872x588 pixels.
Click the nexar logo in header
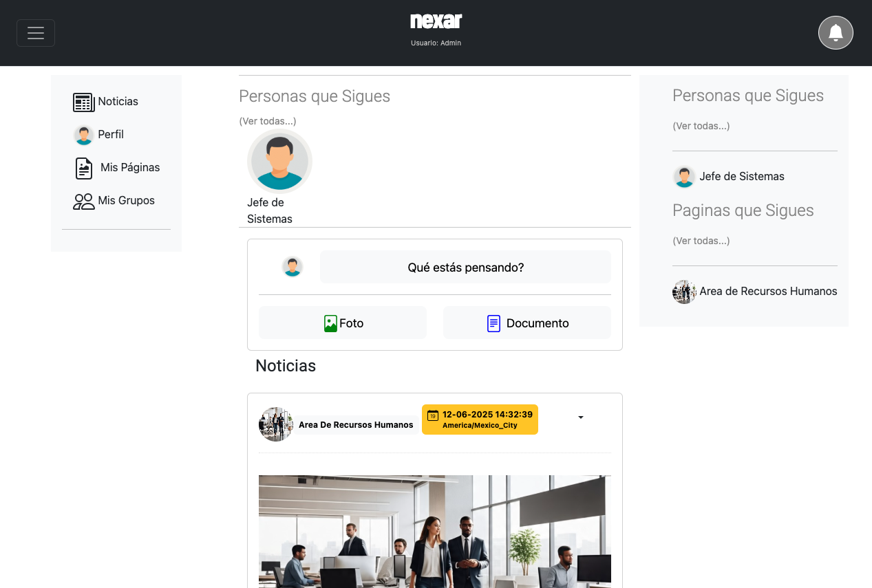coord(436,21)
